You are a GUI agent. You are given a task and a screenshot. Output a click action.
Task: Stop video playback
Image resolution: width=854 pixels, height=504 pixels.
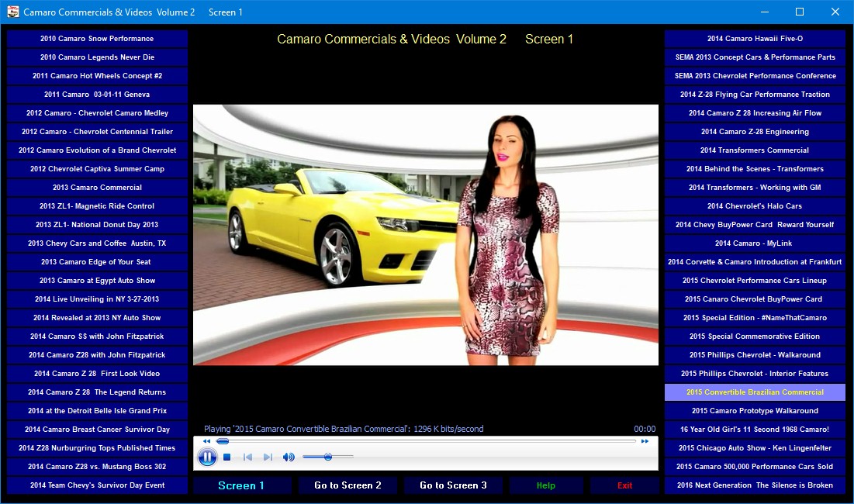[227, 457]
